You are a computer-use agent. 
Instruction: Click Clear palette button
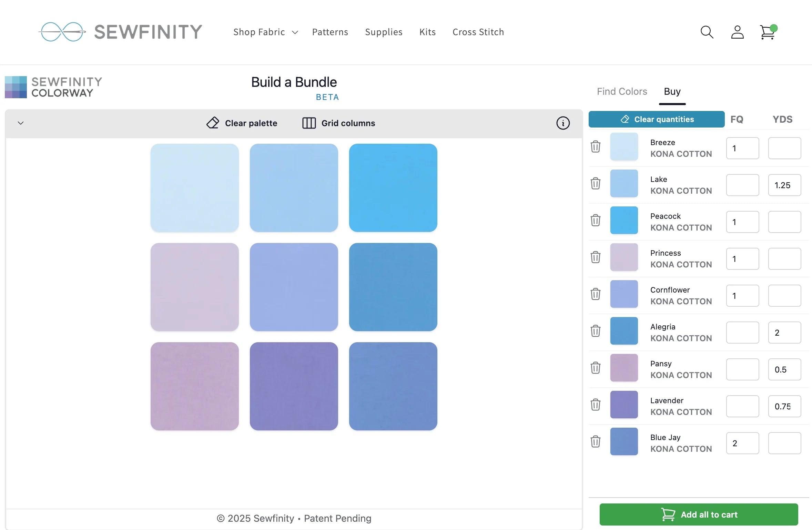(242, 123)
